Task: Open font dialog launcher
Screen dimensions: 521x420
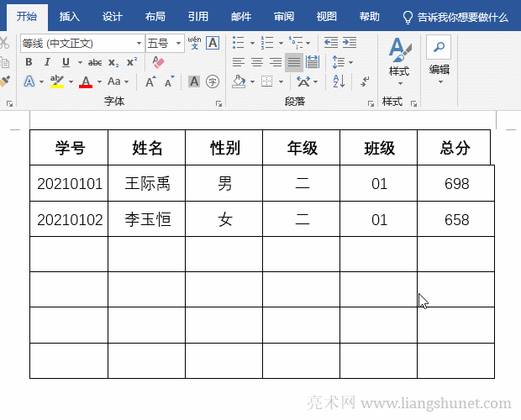Action: [x=218, y=104]
